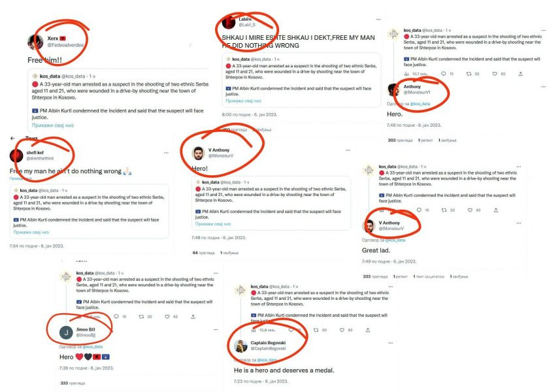Reply to kos_data tweet above the 'Great lad.' reply
The height and width of the screenshot is (392, 560).
[x=419, y=210]
